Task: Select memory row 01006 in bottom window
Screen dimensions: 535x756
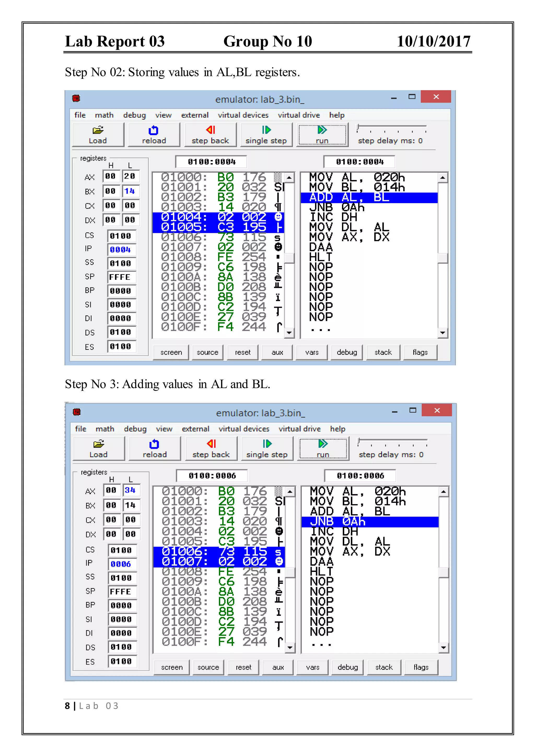Action: coord(219,552)
